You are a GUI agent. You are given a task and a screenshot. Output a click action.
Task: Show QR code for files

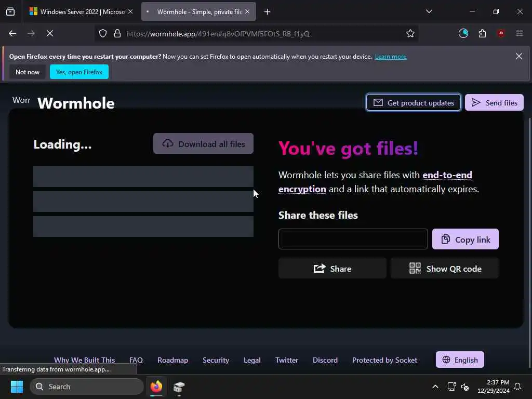445,269
